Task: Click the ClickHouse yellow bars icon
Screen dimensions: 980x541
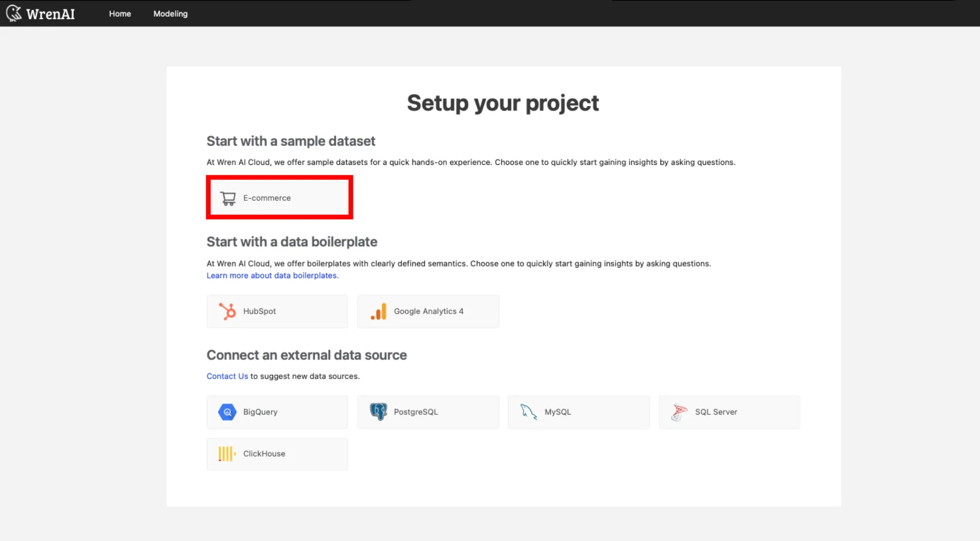Action: pyautogui.click(x=227, y=454)
